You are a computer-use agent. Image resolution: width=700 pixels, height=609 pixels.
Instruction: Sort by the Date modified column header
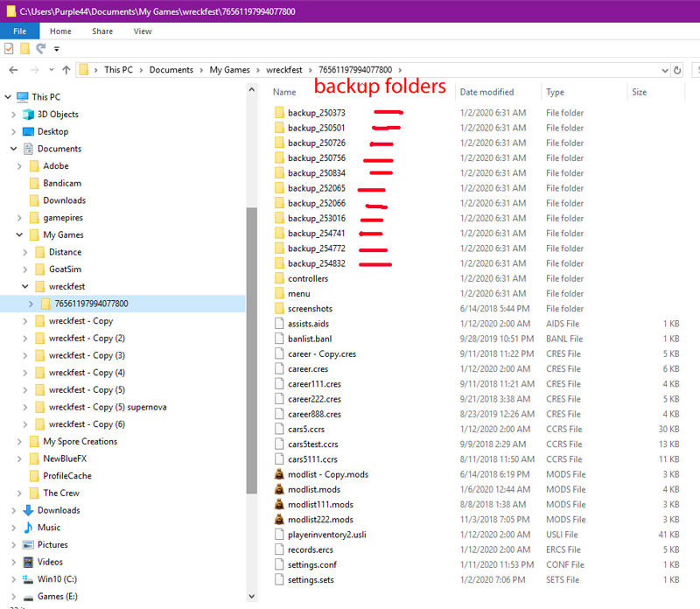point(487,92)
